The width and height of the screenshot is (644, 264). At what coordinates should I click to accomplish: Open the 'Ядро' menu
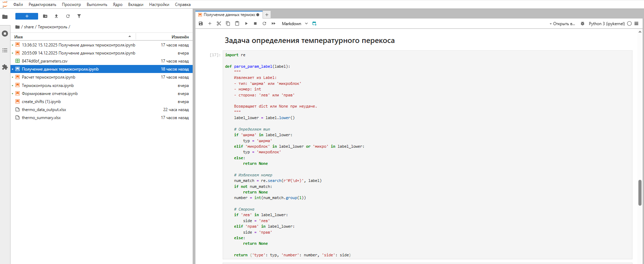(117, 5)
